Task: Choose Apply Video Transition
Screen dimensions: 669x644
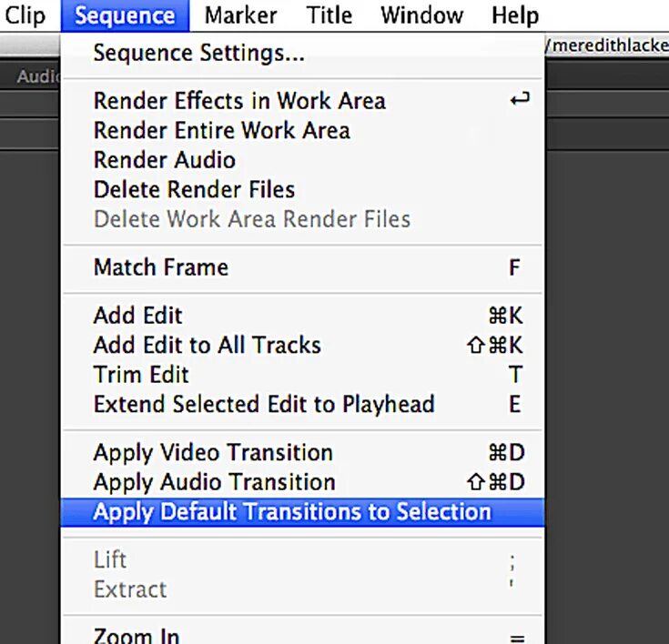Action: tap(213, 453)
